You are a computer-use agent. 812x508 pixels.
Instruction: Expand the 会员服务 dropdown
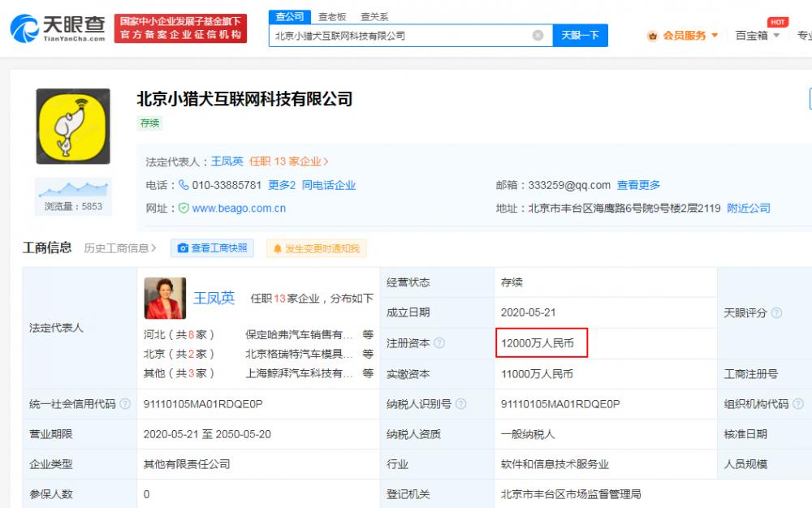coord(715,36)
